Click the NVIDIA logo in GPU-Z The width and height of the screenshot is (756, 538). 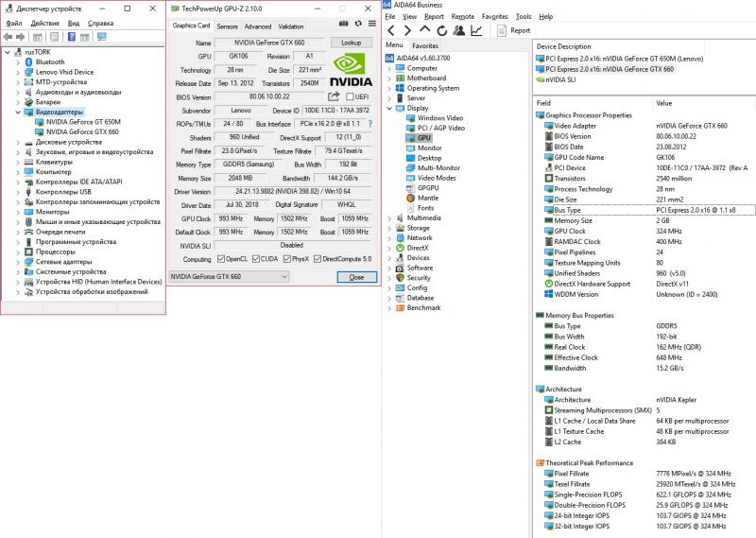(x=351, y=69)
